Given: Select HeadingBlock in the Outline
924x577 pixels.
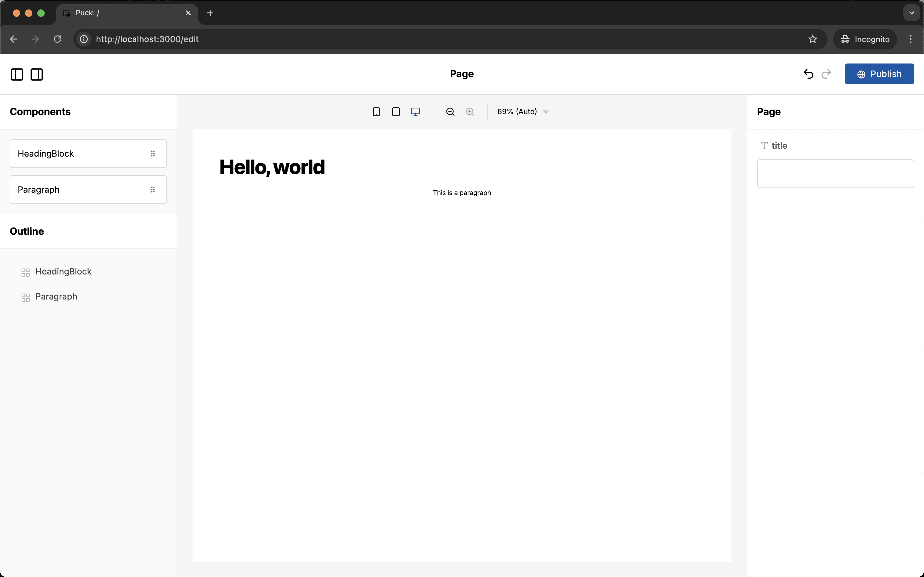Looking at the screenshot, I should pyautogui.click(x=63, y=272).
